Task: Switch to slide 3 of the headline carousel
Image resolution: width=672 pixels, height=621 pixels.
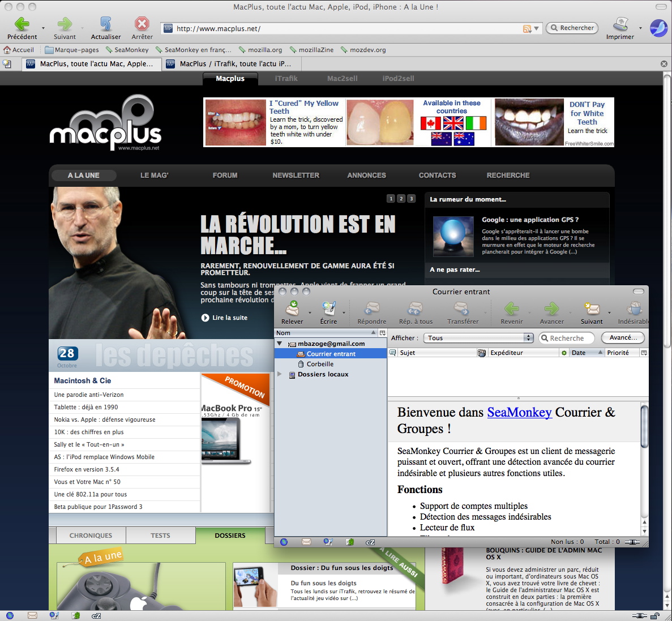Action: pyautogui.click(x=412, y=199)
